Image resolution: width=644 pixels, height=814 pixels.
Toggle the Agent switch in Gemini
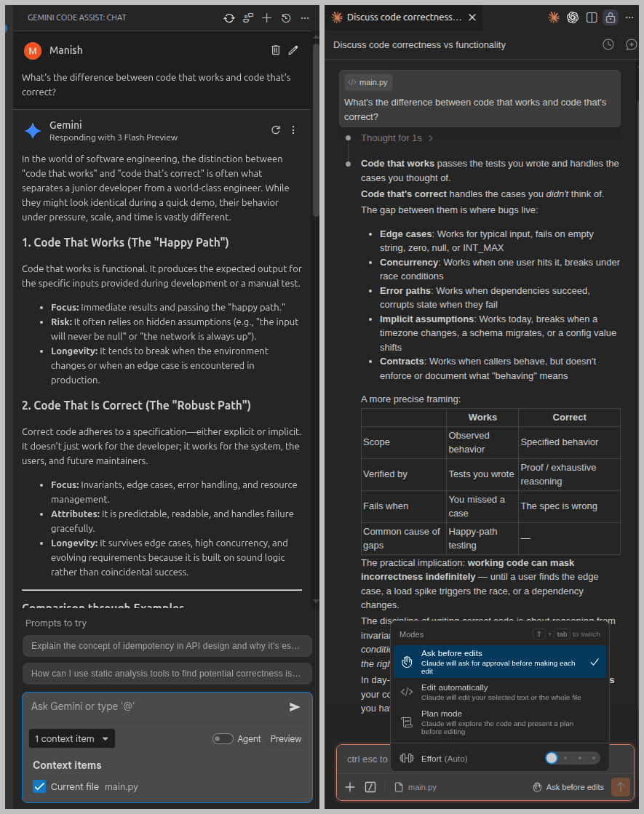[x=223, y=739]
